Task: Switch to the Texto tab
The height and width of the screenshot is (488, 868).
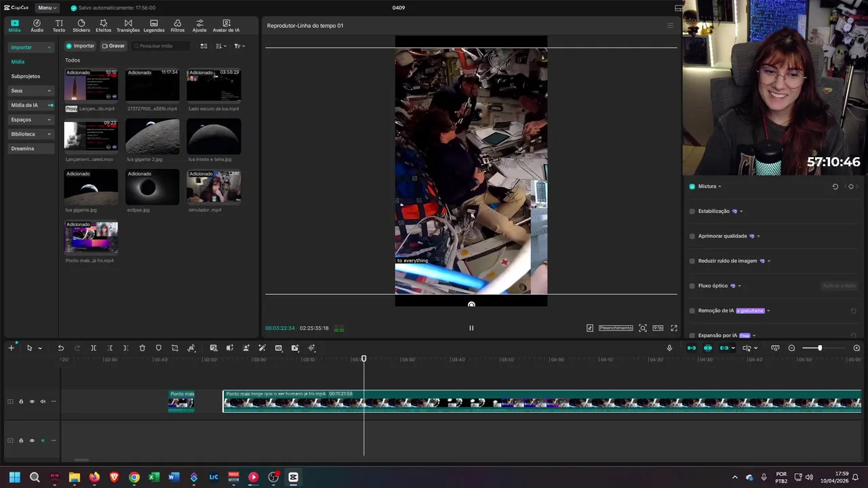Action: click(x=59, y=26)
